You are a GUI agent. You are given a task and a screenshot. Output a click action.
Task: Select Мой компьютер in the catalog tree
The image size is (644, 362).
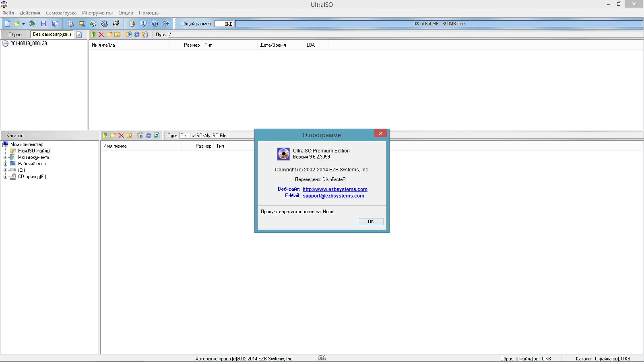point(27,144)
